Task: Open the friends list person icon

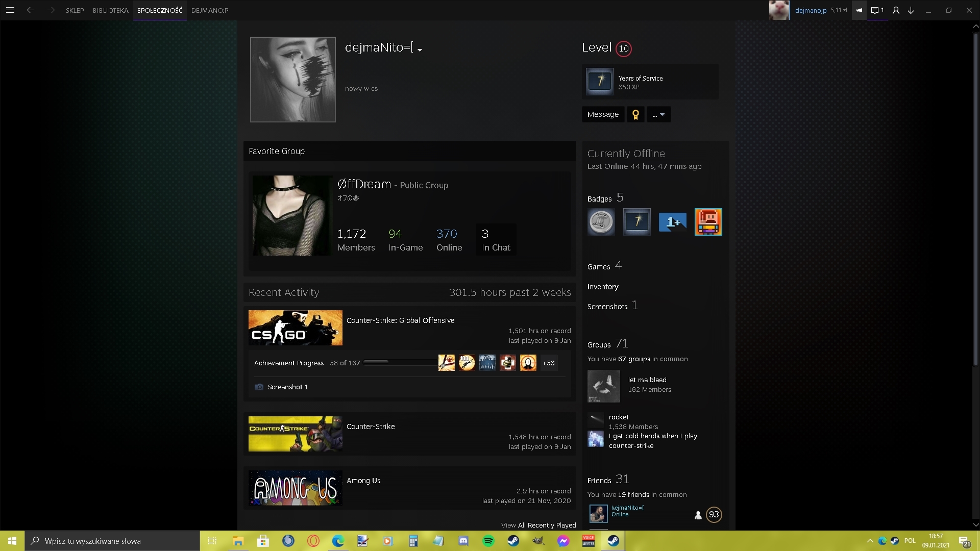Action: click(x=896, y=10)
